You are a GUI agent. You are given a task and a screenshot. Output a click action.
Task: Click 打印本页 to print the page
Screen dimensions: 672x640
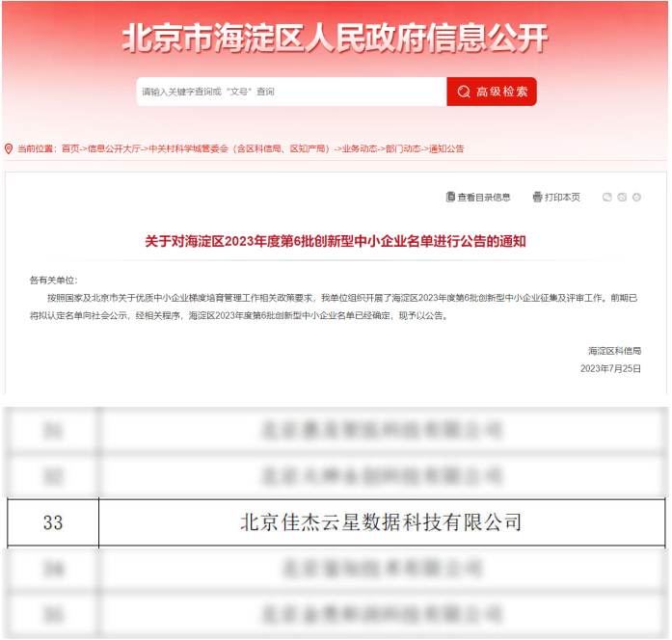(562, 197)
